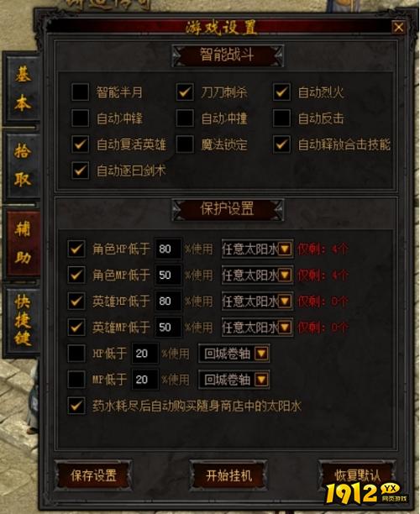Disable 自动烈火 checkbox
420x514 pixels.
tap(281, 92)
